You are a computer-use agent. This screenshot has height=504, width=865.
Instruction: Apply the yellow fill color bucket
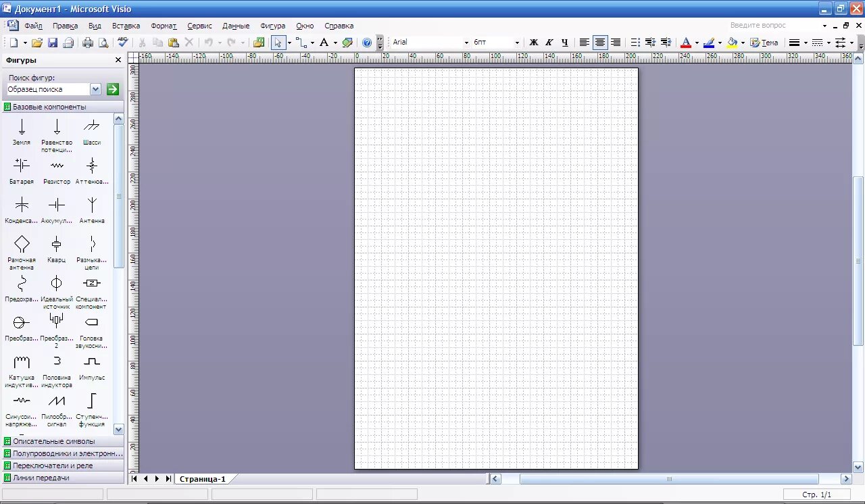pyautogui.click(x=732, y=43)
